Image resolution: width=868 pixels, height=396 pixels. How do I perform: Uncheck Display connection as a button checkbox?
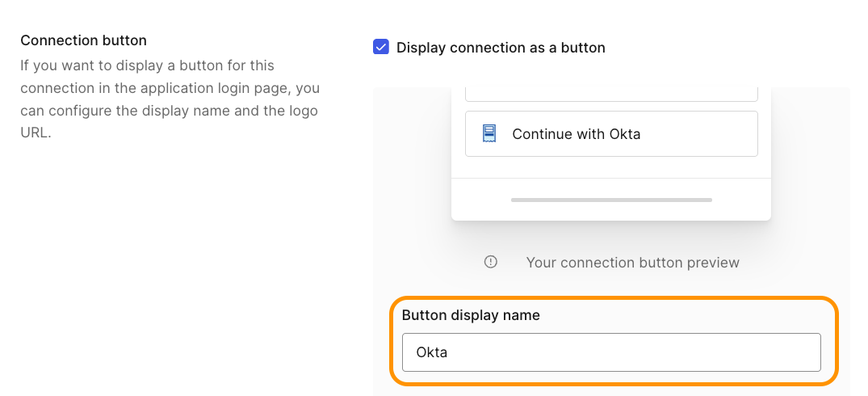click(381, 47)
